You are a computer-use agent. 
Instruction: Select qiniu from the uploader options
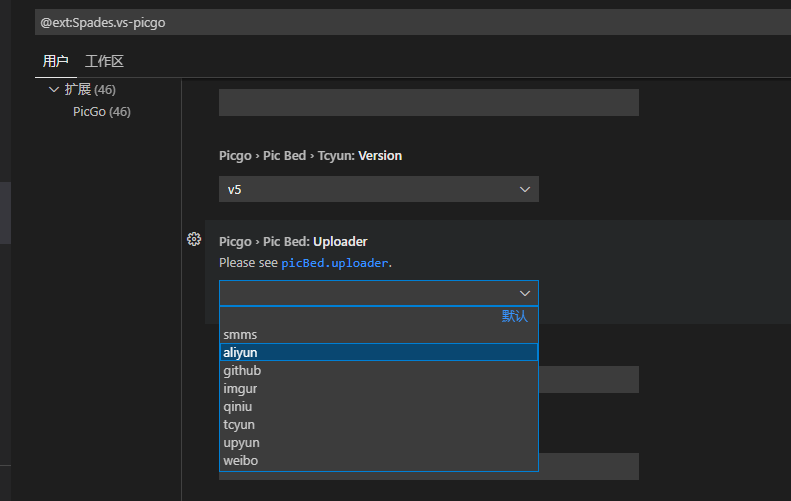click(378, 407)
